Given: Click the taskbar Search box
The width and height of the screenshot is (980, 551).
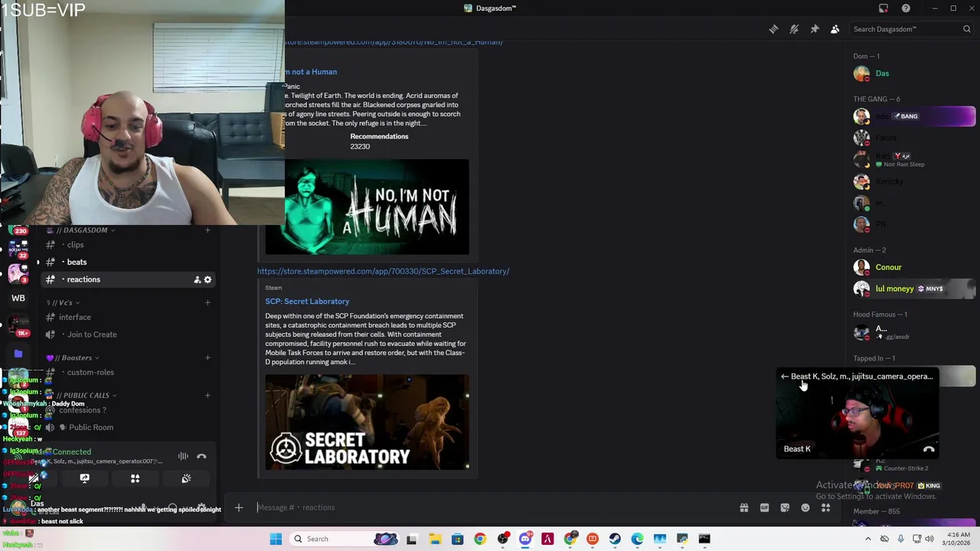Looking at the screenshot, I should click(345, 539).
